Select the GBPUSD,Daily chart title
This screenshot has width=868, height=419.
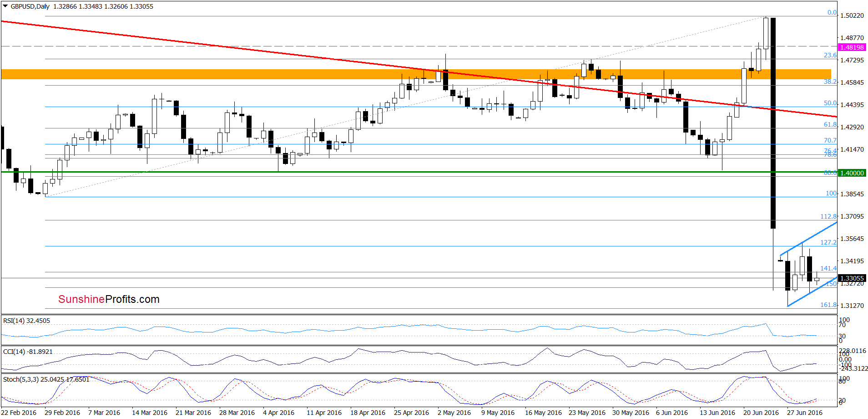point(30,6)
